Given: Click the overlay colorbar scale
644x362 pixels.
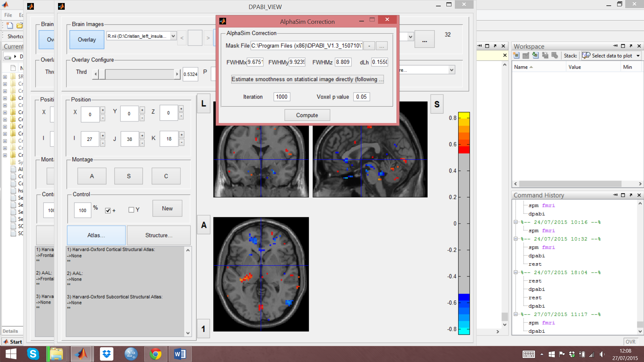Looking at the screenshot, I should point(464,223).
